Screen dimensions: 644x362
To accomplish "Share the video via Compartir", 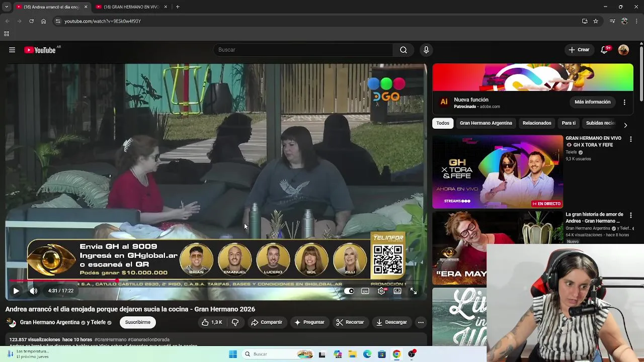I will (267, 322).
